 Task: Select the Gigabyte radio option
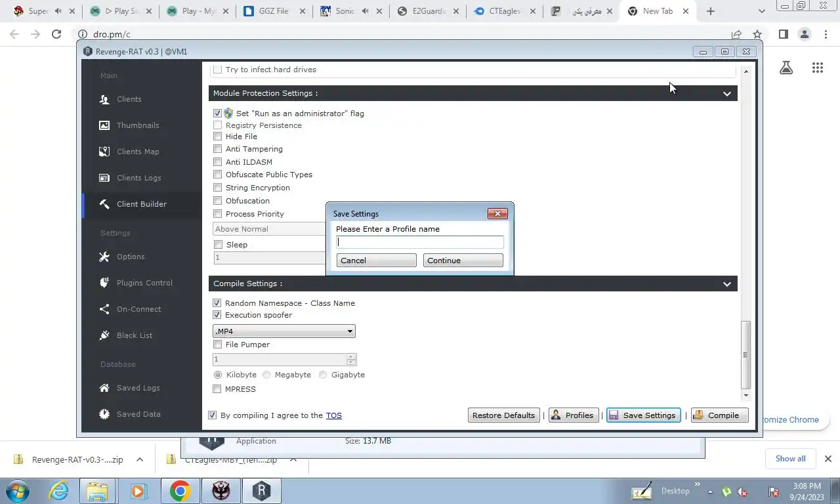pyautogui.click(x=323, y=375)
